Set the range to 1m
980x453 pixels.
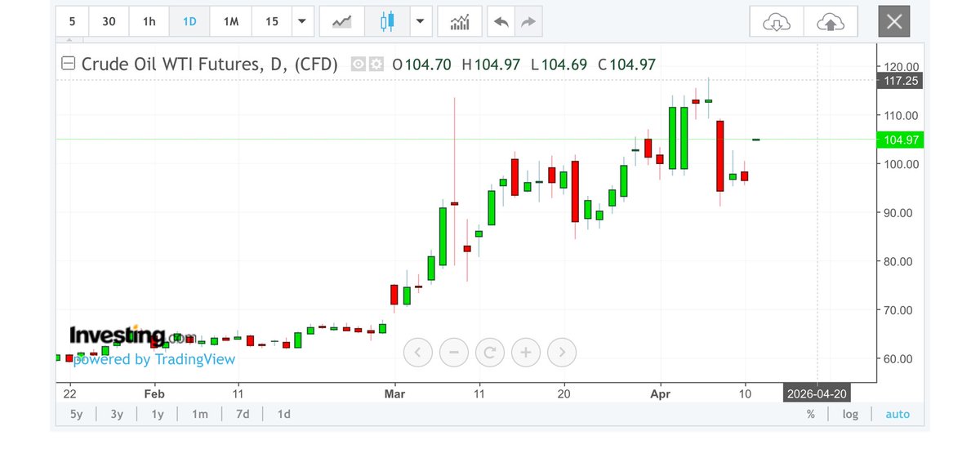(199, 414)
